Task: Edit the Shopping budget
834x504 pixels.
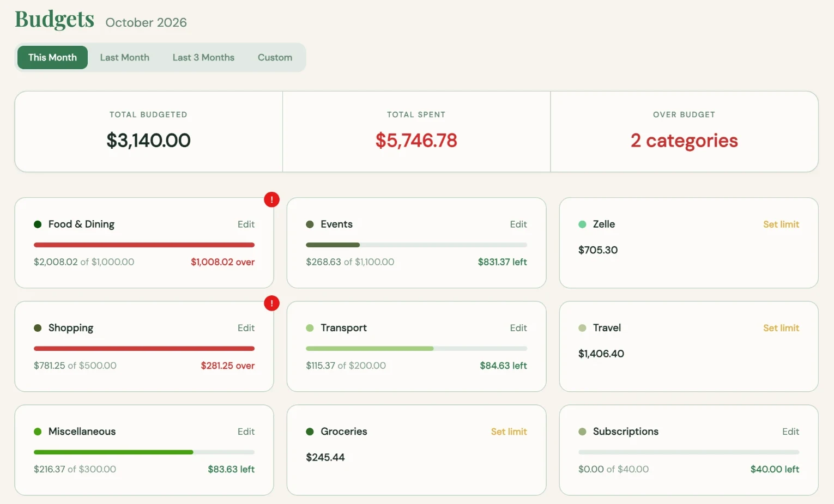Action: (246, 327)
